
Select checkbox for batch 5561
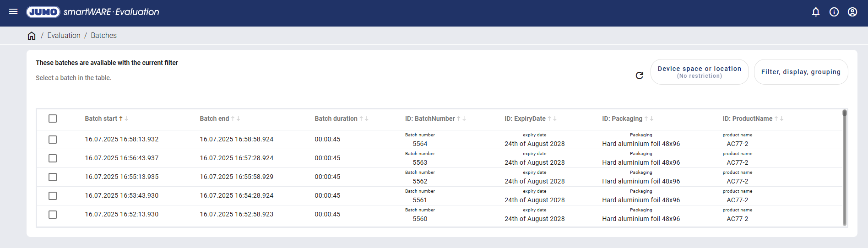pyautogui.click(x=53, y=196)
